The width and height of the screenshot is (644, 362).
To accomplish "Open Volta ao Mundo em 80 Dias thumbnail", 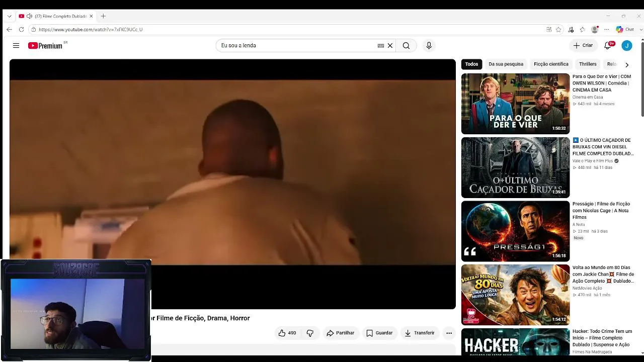I will tap(515, 295).
